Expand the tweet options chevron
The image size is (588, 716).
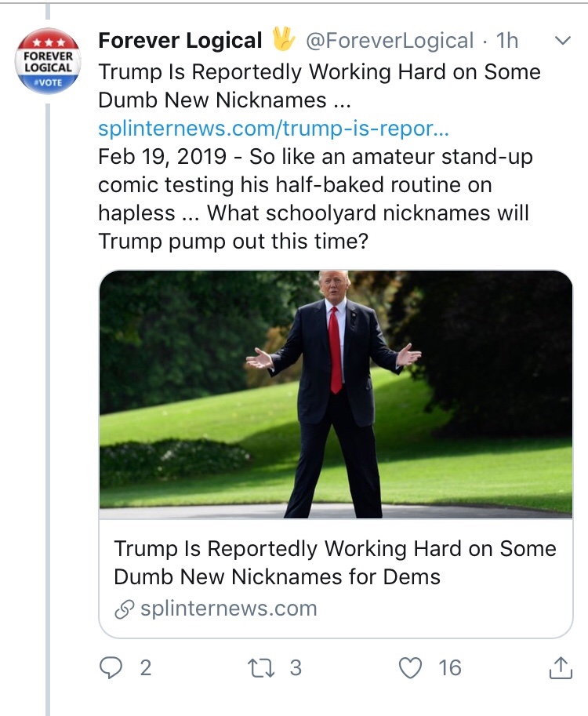pos(563,40)
